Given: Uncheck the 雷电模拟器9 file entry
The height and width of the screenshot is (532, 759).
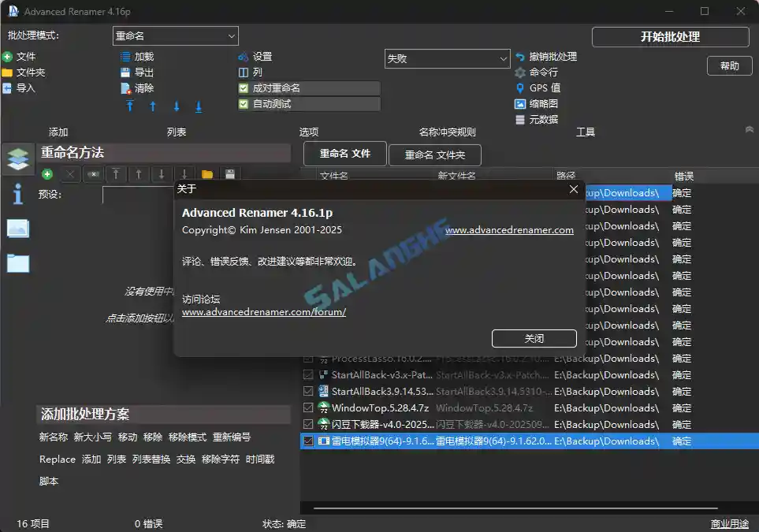Looking at the screenshot, I should [308, 441].
